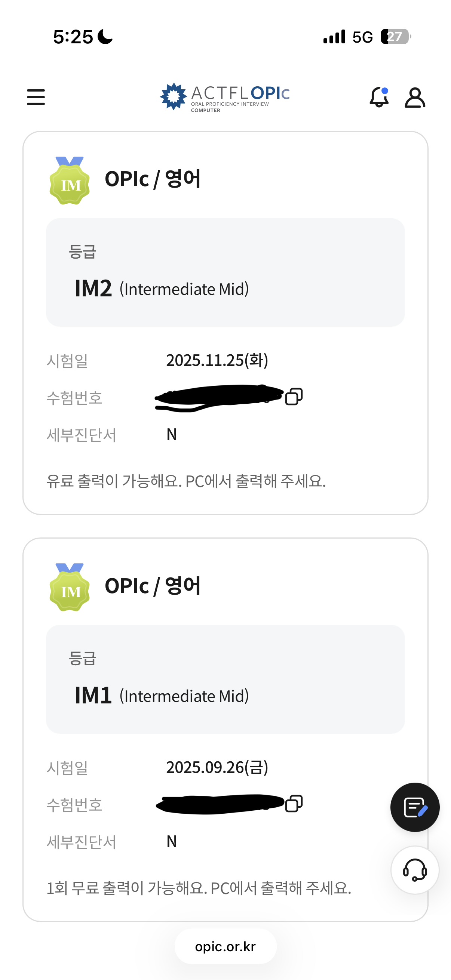Tap the 1회 무료 출력이 가능해요 notice
The width and height of the screenshot is (451, 980).
[x=198, y=888]
